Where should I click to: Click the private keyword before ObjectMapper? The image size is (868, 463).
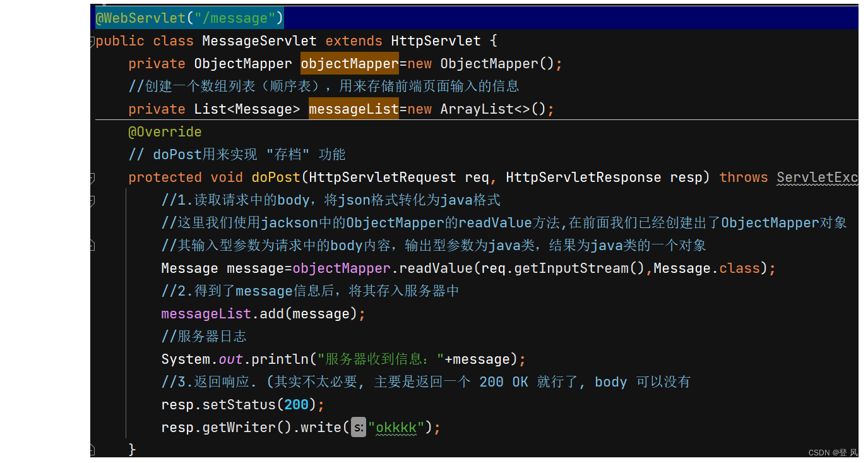coord(157,64)
